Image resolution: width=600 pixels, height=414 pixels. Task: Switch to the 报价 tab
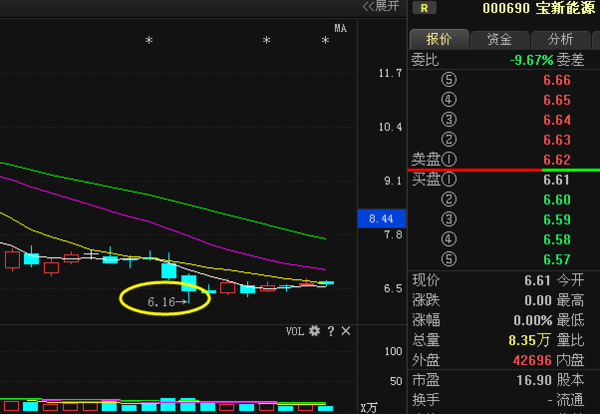click(439, 39)
